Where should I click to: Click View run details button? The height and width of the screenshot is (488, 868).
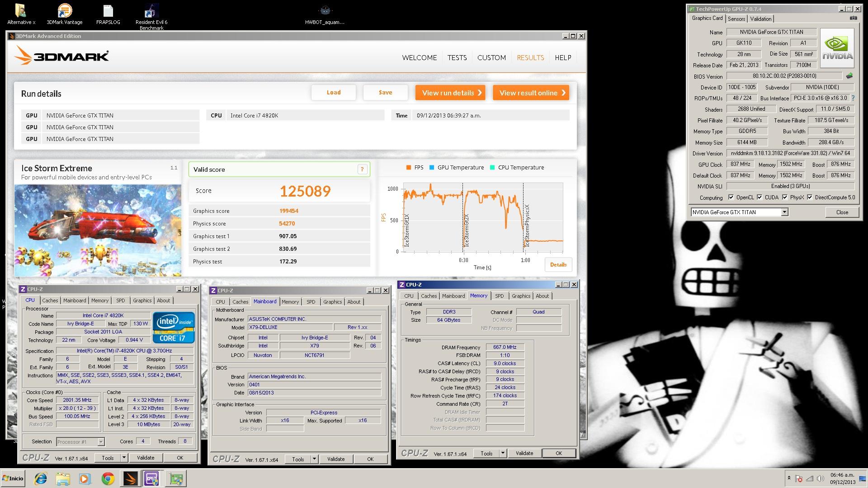pyautogui.click(x=450, y=93)
